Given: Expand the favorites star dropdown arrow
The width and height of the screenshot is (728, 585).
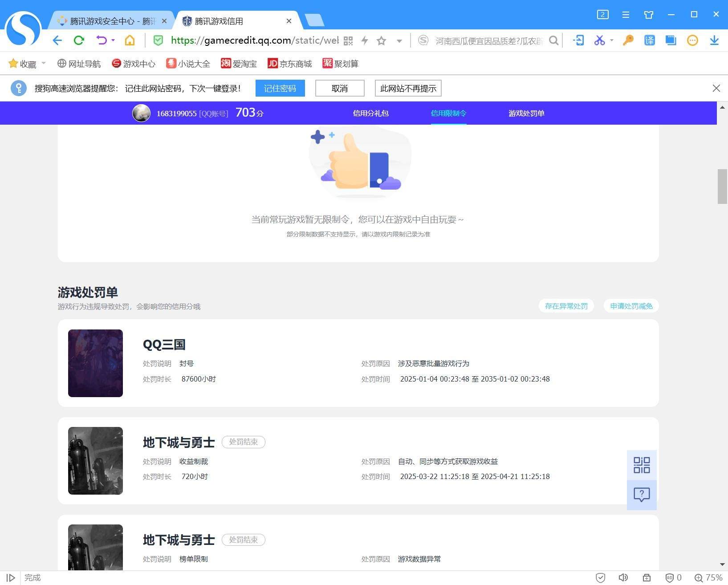Looking at the screenshot, I should pyautogui.click(x=399, y=41).
